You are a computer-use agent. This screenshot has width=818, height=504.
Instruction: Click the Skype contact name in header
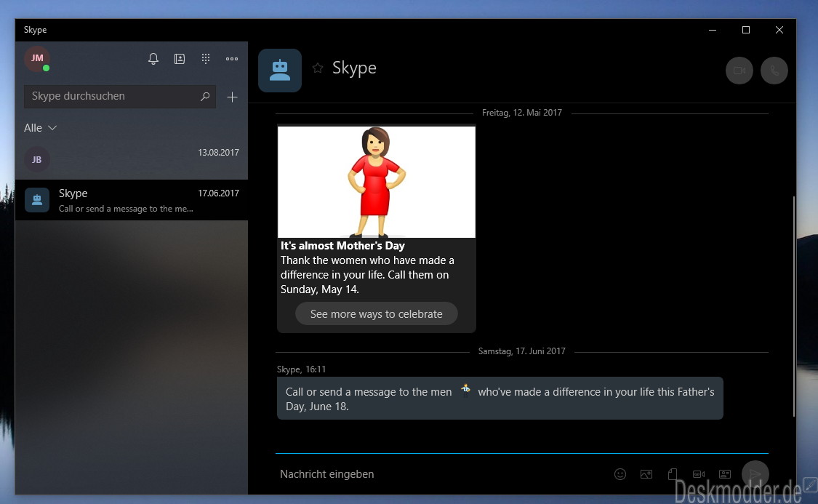coord(354,68)
